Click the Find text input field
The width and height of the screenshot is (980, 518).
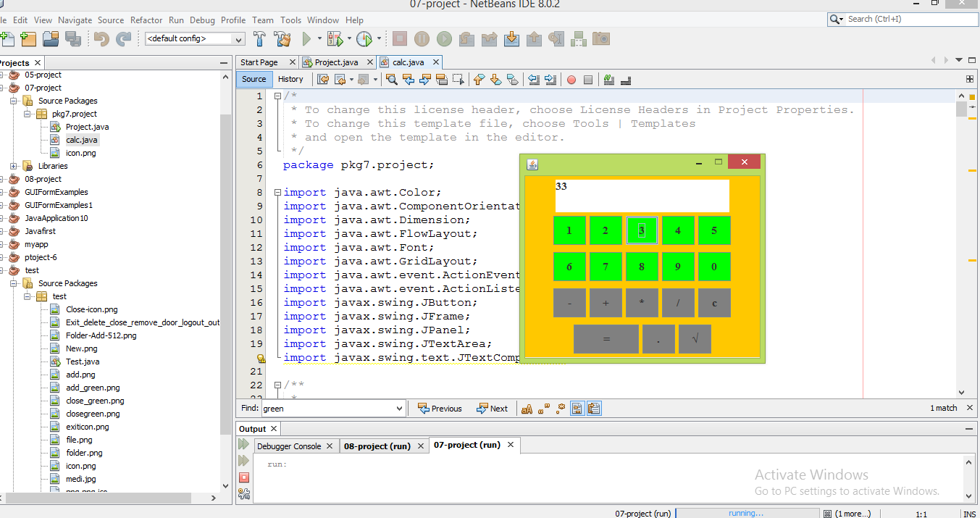(x=326, y=409)
